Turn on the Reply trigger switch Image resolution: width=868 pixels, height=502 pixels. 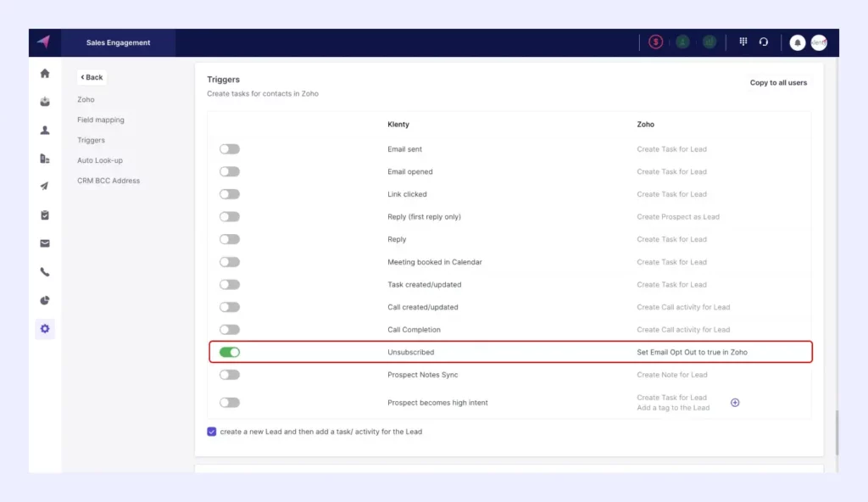229,239
